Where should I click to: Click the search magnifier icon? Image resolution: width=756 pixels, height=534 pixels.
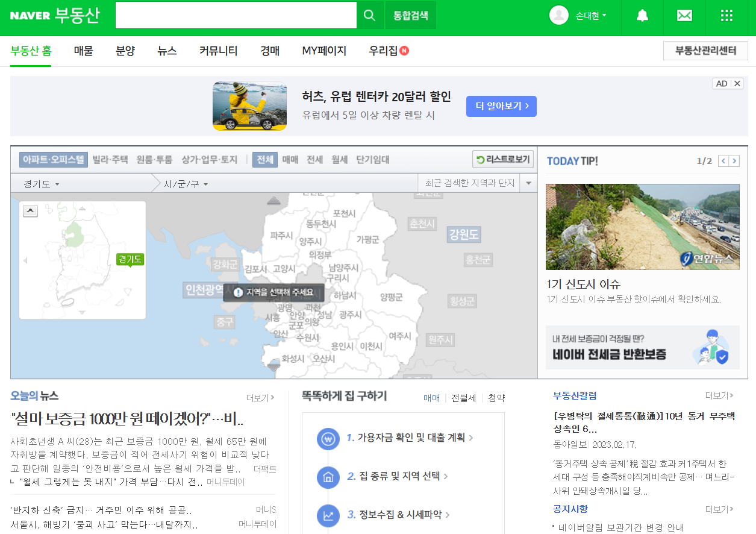point(369,15)
